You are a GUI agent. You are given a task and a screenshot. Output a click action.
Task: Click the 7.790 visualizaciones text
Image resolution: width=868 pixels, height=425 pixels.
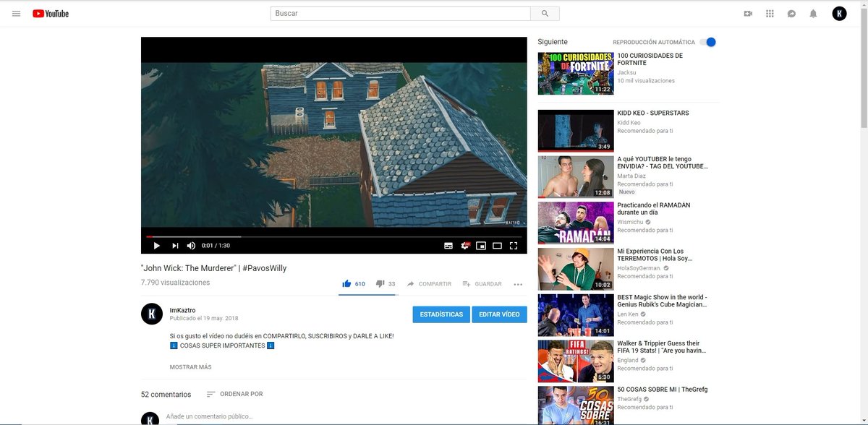pyautogui.click(x=176, y=283)
